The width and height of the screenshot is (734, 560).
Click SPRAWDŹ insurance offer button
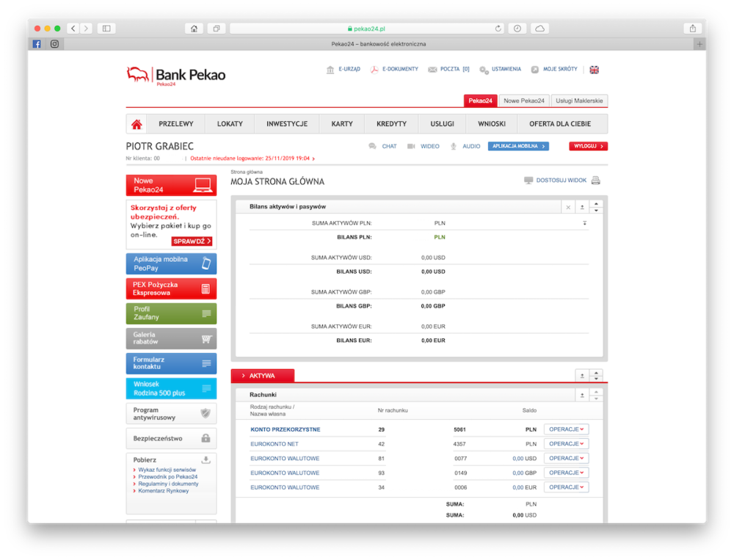(x=192, y=241)
